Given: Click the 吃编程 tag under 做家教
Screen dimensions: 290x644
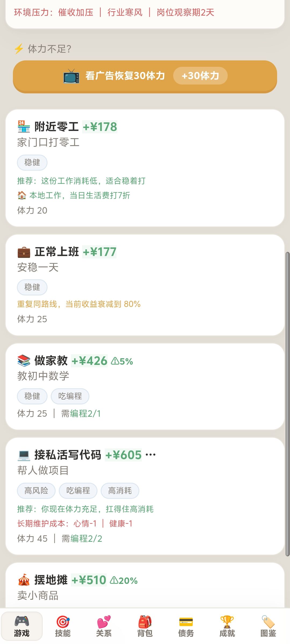Looking at the screenshot, I should click(x=70, y=396).
